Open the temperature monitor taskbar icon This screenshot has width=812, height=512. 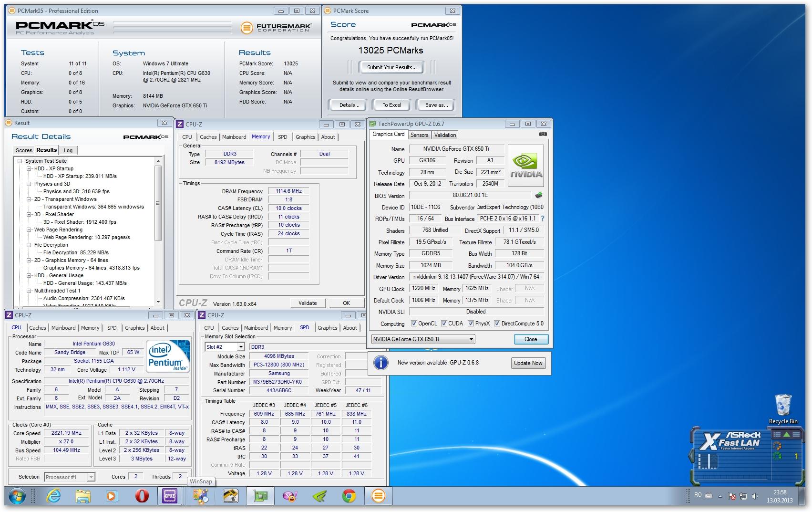pyautogui.click(x=230, y=496)
